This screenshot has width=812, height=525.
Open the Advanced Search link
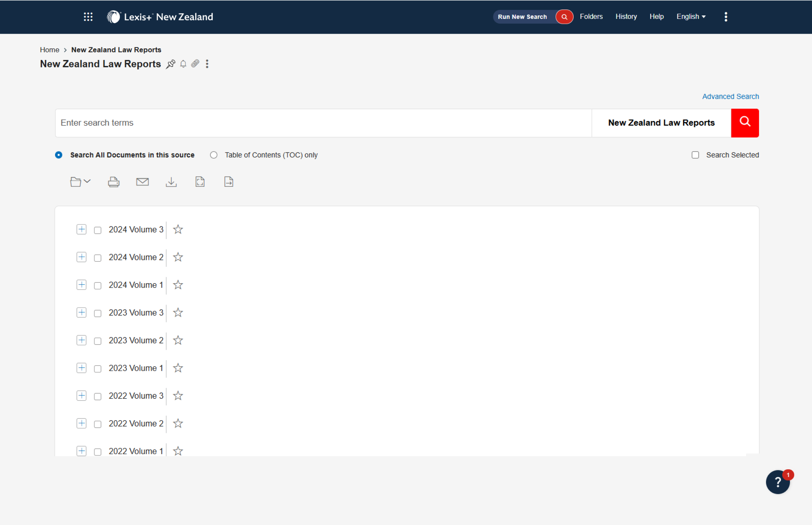[730, 96]
